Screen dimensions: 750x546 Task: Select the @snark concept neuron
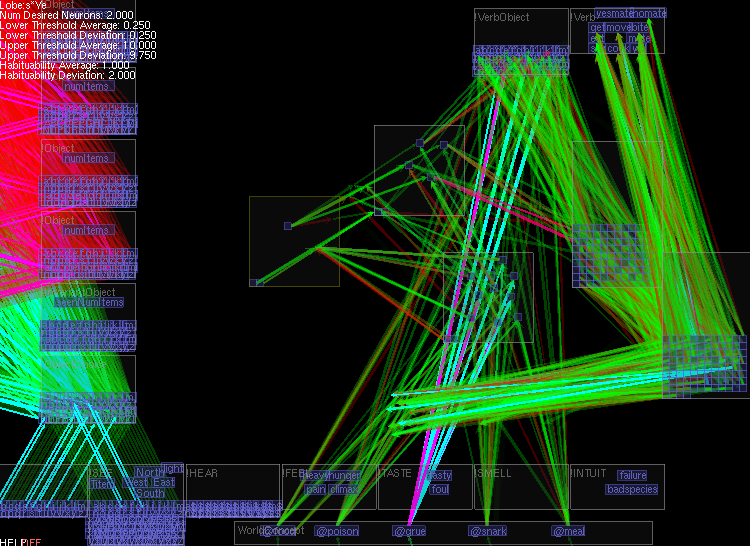click(489, 531)
